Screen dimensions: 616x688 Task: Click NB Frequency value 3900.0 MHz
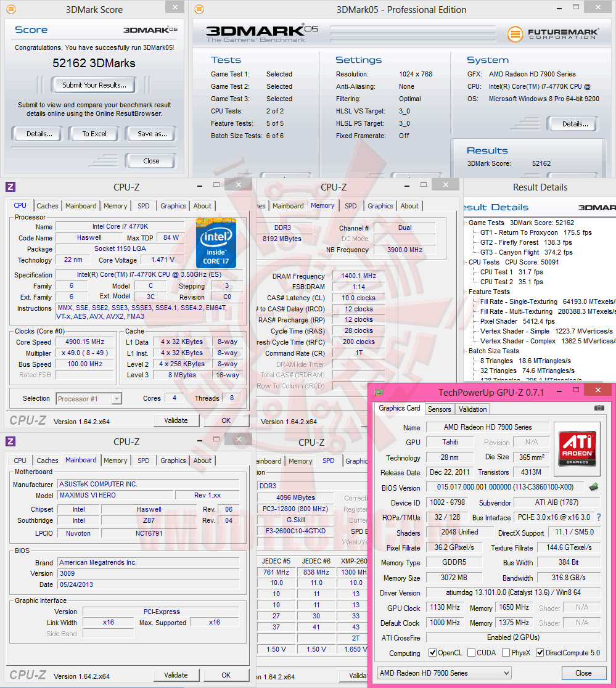405,250
